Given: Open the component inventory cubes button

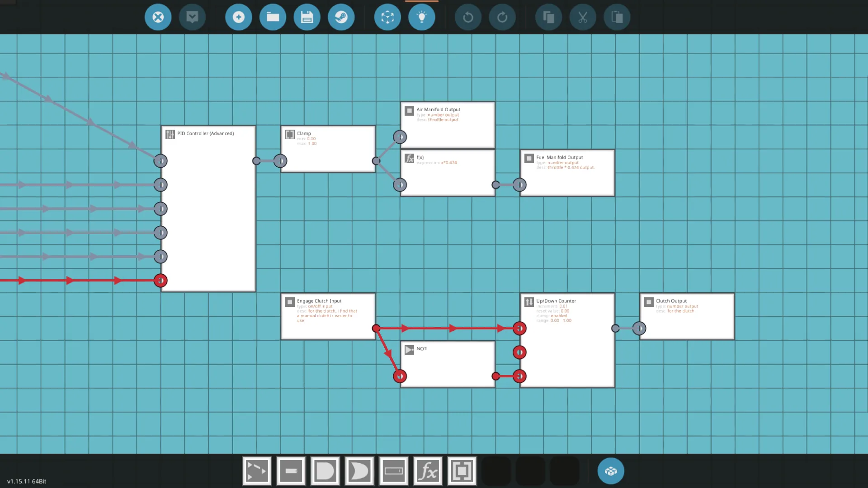Looking at the screenshot, I should [611, 471].
